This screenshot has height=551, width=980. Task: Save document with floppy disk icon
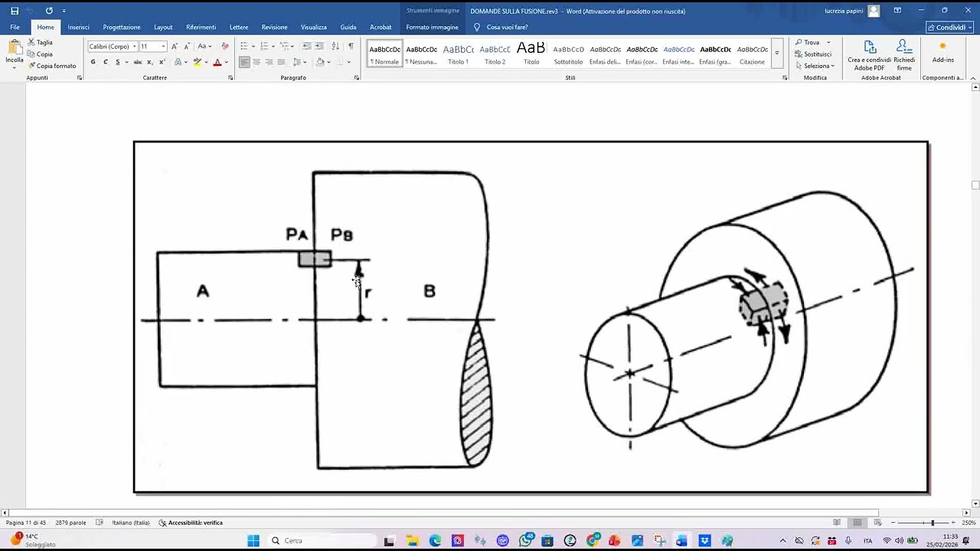[x=15, y=11]
